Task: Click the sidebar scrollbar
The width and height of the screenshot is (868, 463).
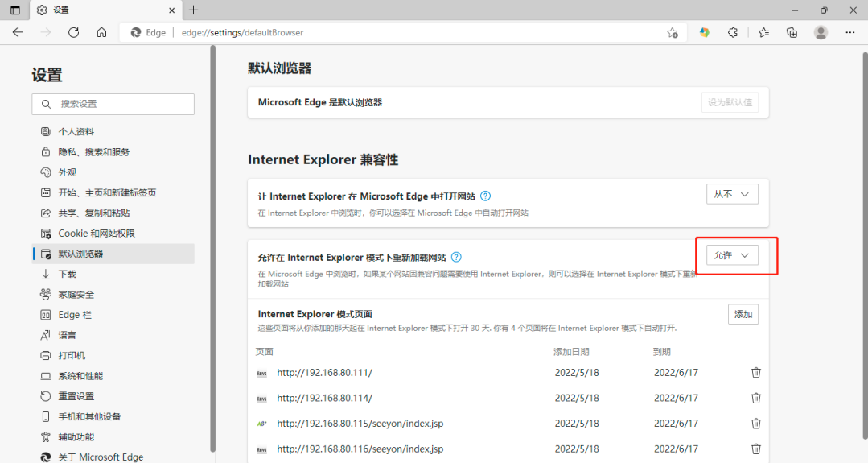Action: [x=212, y=250]
